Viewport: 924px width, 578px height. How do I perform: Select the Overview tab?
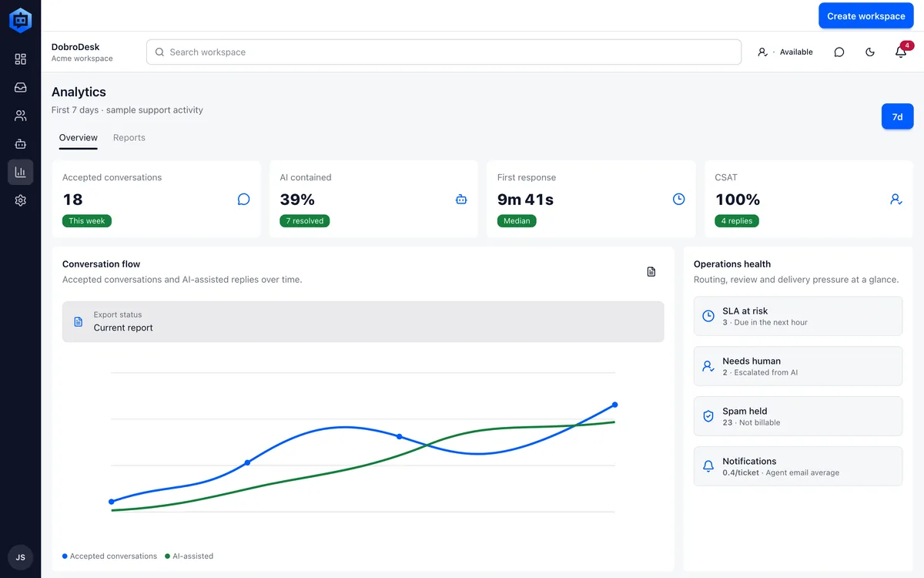79,137
